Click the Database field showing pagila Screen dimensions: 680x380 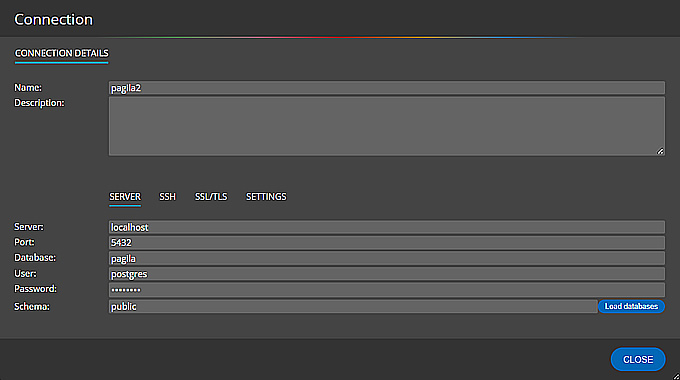coord(387,259)
